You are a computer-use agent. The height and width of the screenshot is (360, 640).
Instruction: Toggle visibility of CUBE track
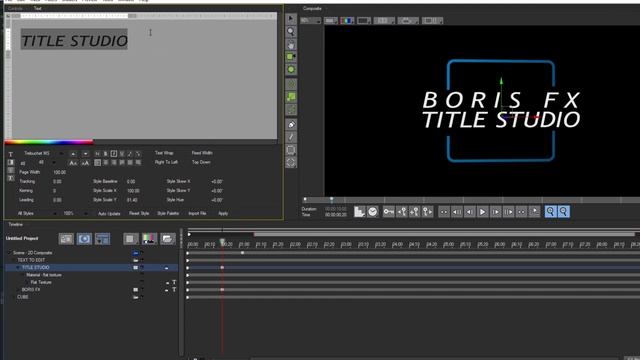coord(136,297)
